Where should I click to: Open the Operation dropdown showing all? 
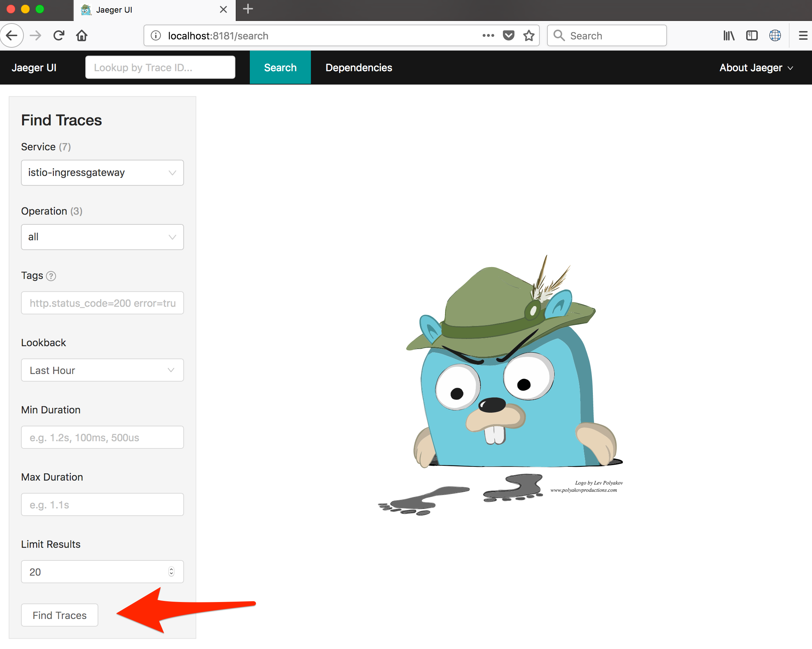(x=102, y=237)
